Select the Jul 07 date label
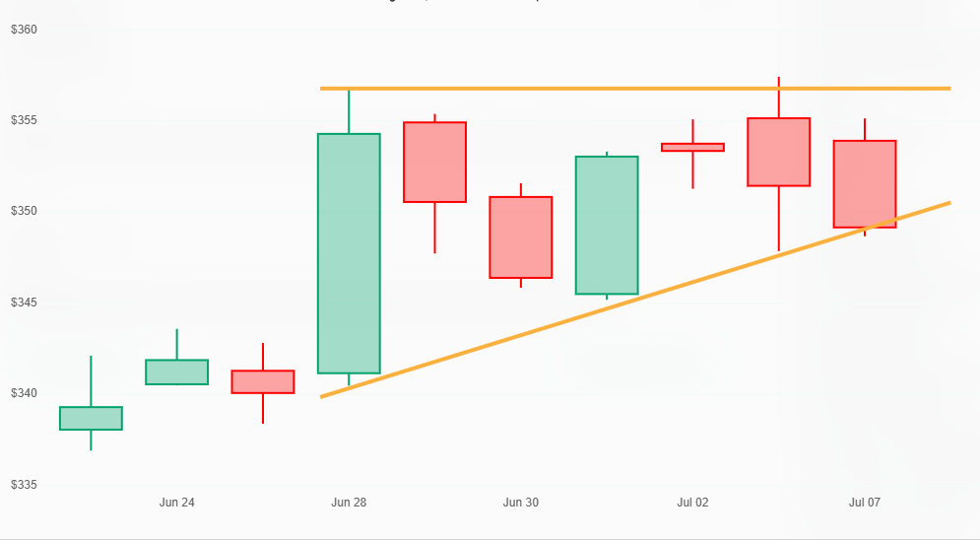Screen dimensions: 980x540 (x=865, y=503)
